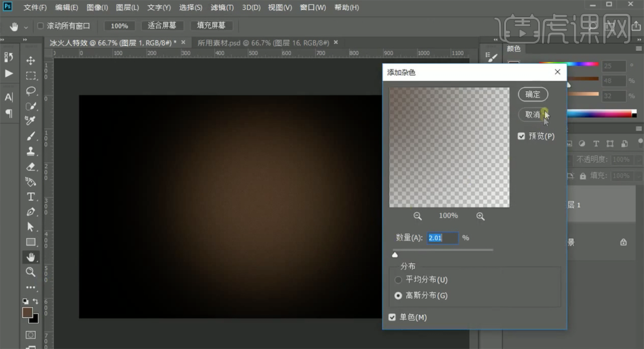This screenshot has height=349, width=644.
Task: Open the Hand tool preset dropdown arrow
Action: pyautogui.click(x=26, y=27)
